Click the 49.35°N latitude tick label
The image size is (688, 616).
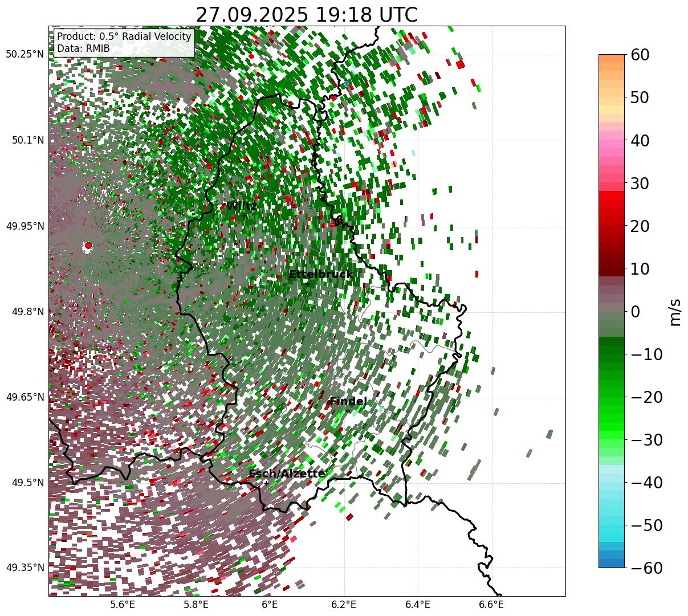click(25, 568)
